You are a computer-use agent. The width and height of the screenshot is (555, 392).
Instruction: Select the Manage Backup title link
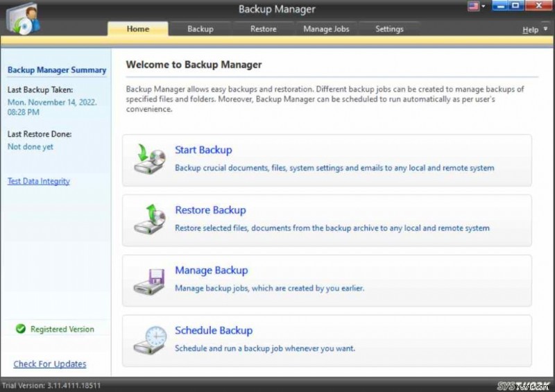click(211, 271)
